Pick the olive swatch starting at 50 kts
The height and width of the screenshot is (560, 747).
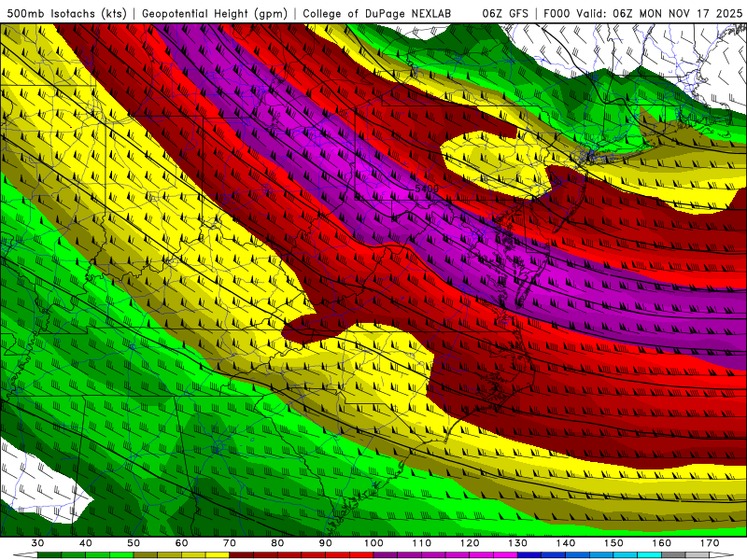pos(146,555)
